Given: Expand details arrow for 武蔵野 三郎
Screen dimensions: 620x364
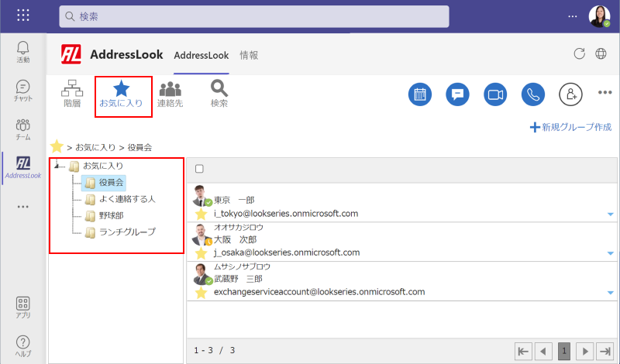Looking at the screenshot, I should pyautogui.click(x=611, y=293).
